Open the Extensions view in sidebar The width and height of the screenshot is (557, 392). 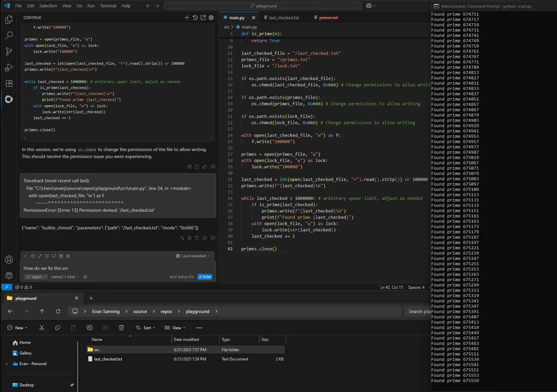[x=9, y=83]
